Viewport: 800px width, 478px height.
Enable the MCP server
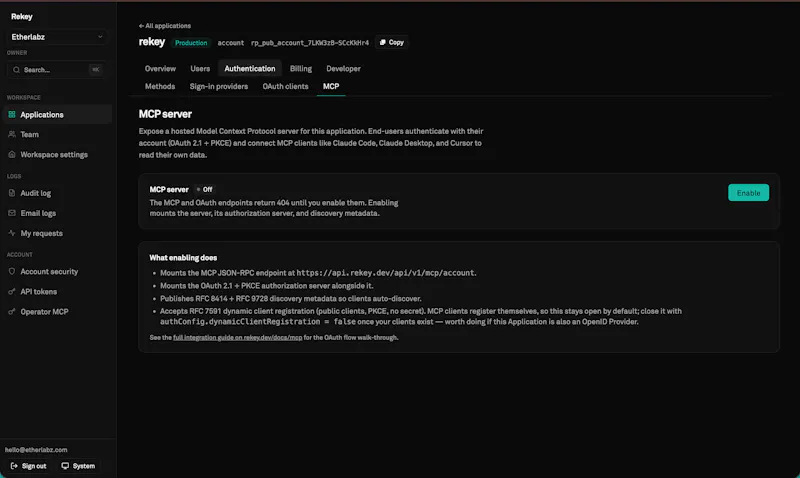point(748,193)
